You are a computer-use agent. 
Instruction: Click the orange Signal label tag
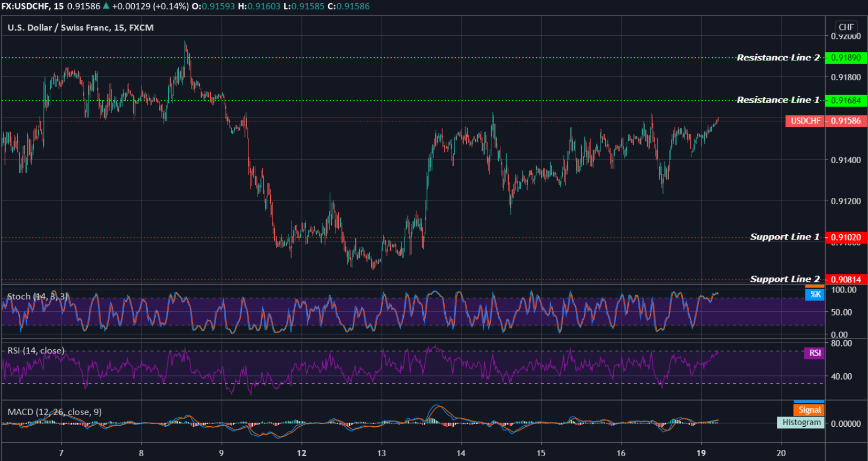click(809, 410)
